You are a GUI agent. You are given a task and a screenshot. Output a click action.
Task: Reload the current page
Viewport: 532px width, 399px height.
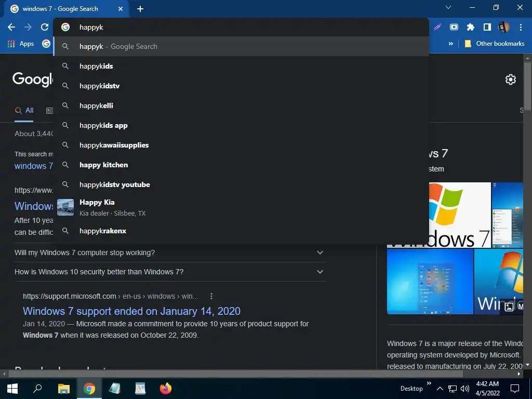(x=45, y=27)
